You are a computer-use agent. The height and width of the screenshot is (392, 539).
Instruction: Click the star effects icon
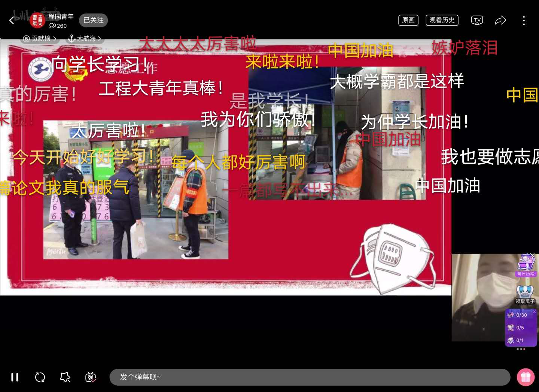(x=65, y=377)
